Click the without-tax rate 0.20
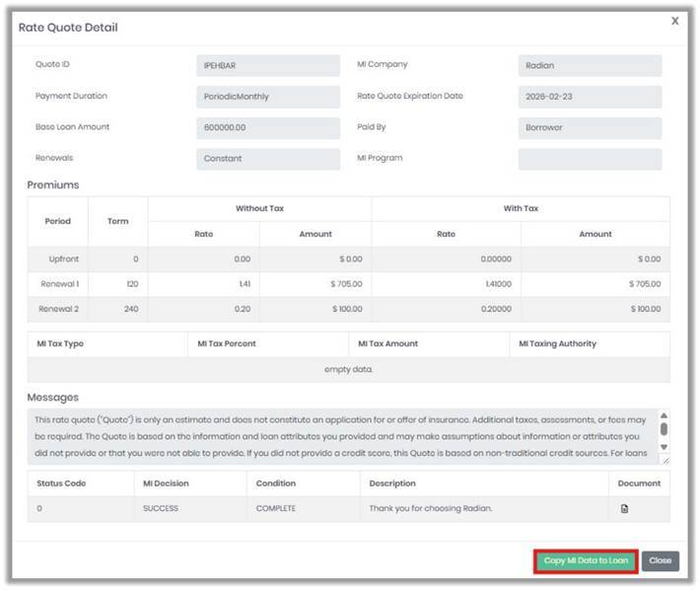This screenshot has height=590, width=700. 243,309
